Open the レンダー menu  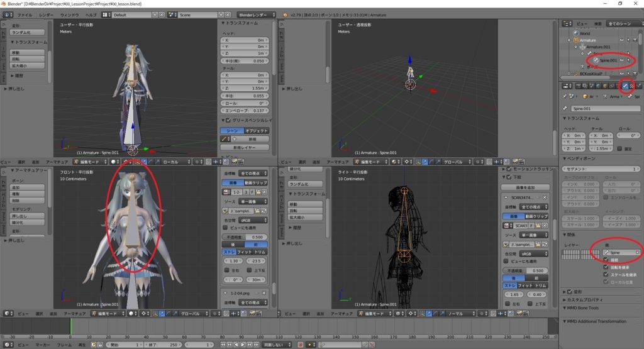(x=46, y=15)
